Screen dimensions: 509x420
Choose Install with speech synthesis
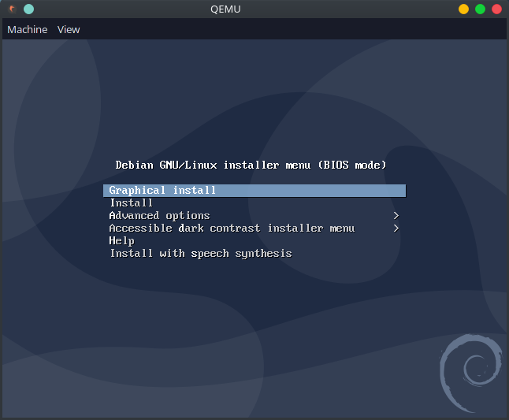coord(200,254)
